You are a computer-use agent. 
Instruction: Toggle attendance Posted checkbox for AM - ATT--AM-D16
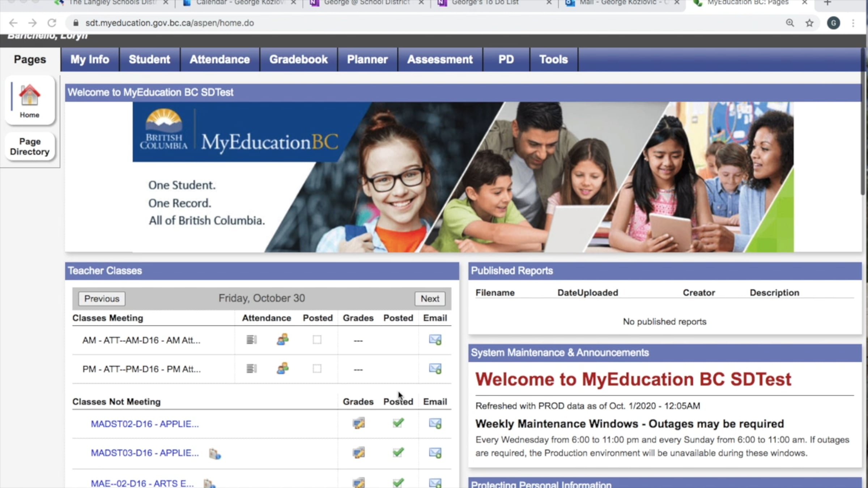point(317,340)
